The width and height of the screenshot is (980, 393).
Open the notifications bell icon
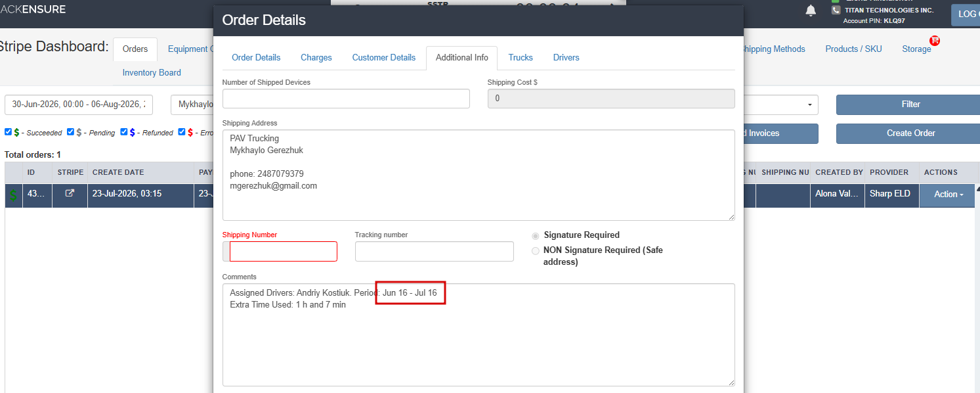click(x=811, y=11)
